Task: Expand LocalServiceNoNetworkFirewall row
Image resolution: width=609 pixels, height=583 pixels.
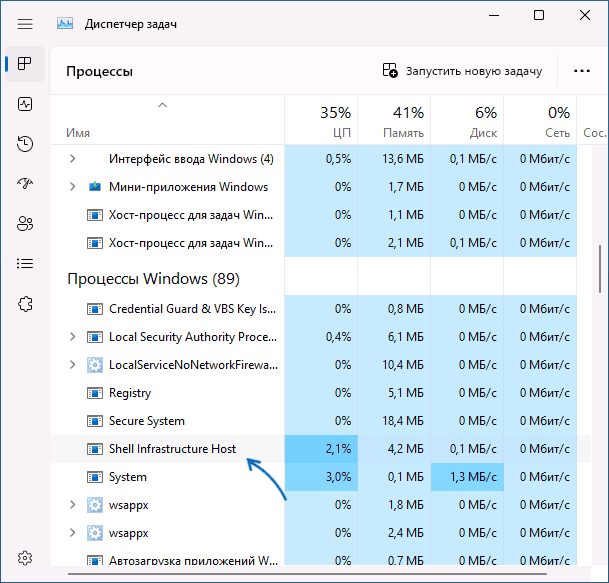Action: point(72,365)
